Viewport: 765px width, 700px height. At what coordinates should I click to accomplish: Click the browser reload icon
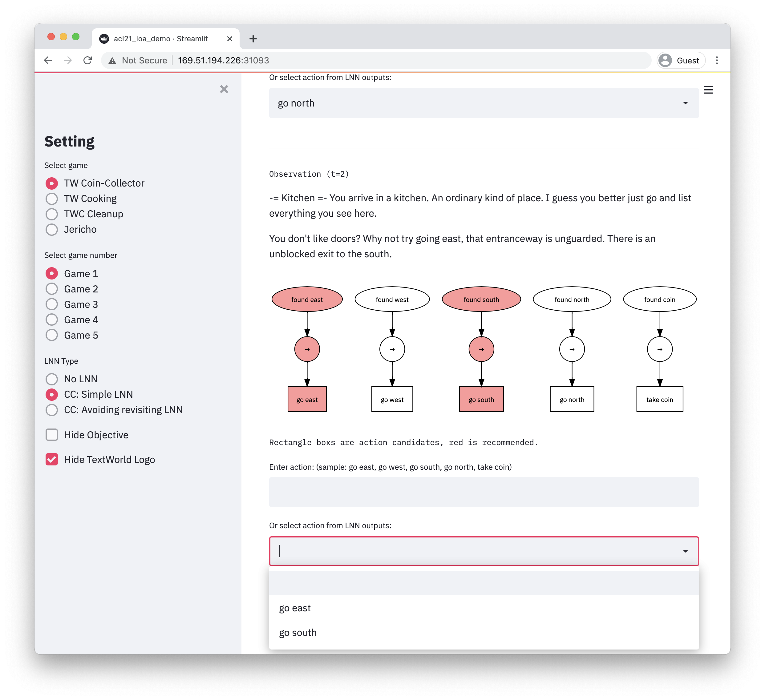pyautogui.click(x=88, y=60)
